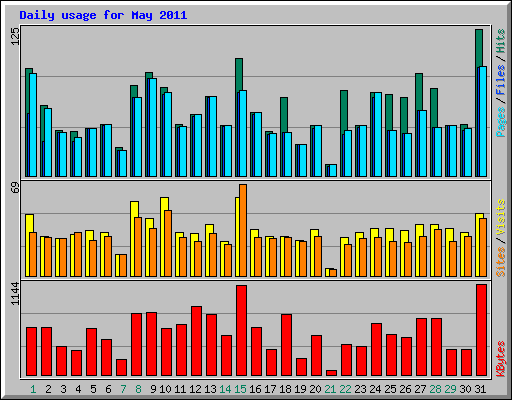Click day 5 on the x-axis
The width and height of the screenshot is (512, 400).
93,389
